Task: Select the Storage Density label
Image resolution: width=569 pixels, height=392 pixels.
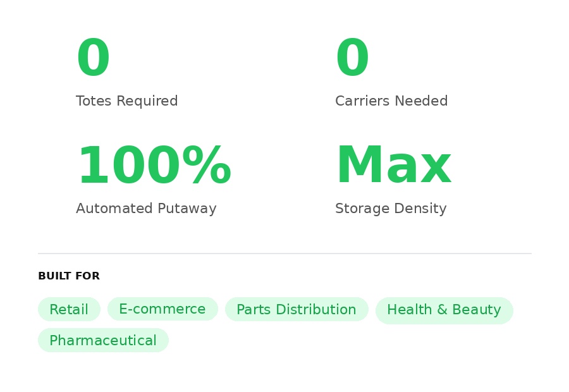Action: [x=391, y=209]
